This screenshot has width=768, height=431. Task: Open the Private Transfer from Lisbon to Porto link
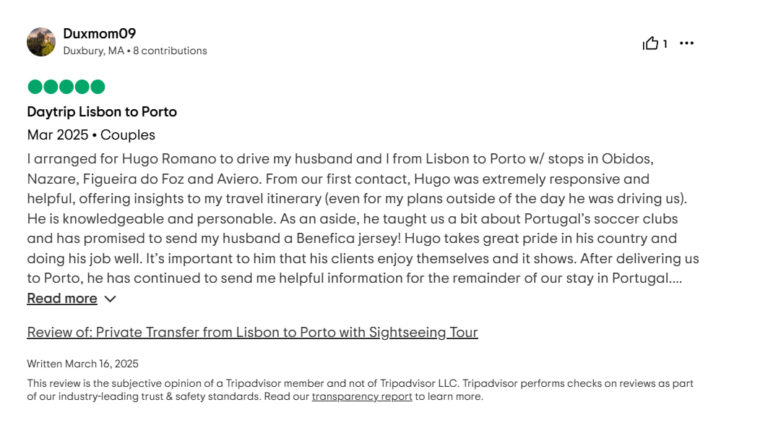(x=252, y=332)
